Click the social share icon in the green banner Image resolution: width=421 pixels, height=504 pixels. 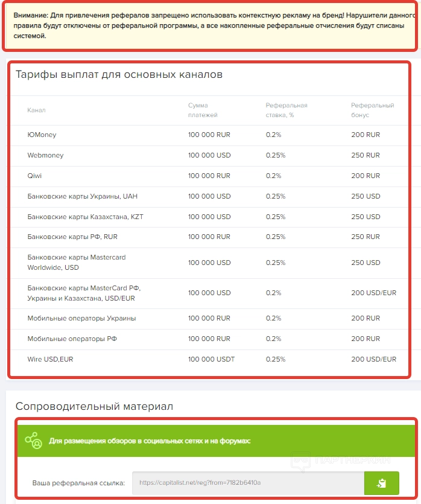pos(33,441)
